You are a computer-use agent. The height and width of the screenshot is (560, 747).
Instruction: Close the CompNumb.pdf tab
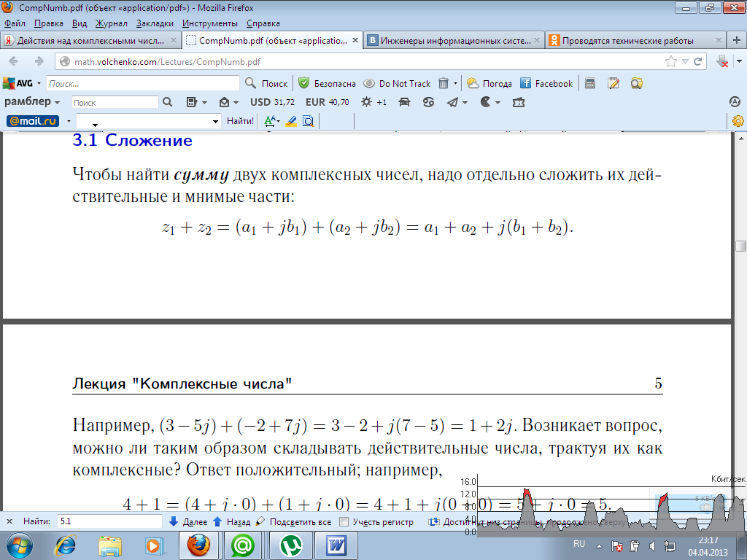pos(355,41)
